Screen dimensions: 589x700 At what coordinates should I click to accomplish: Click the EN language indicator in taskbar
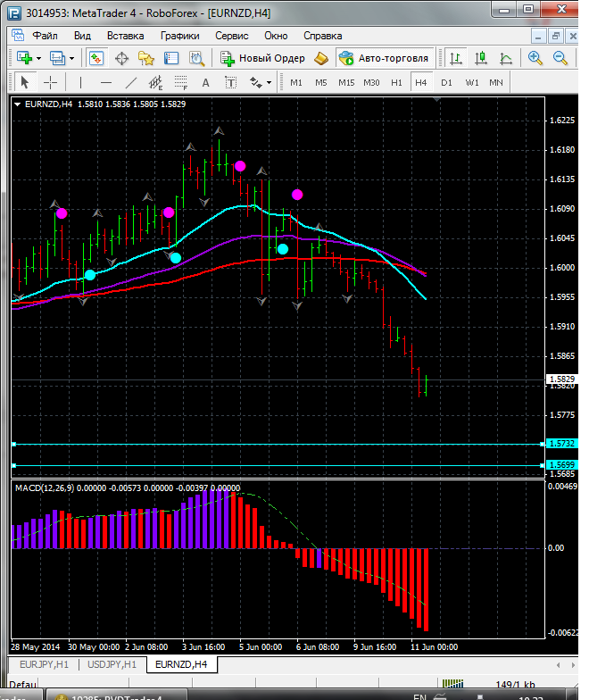tap(419, 696)
